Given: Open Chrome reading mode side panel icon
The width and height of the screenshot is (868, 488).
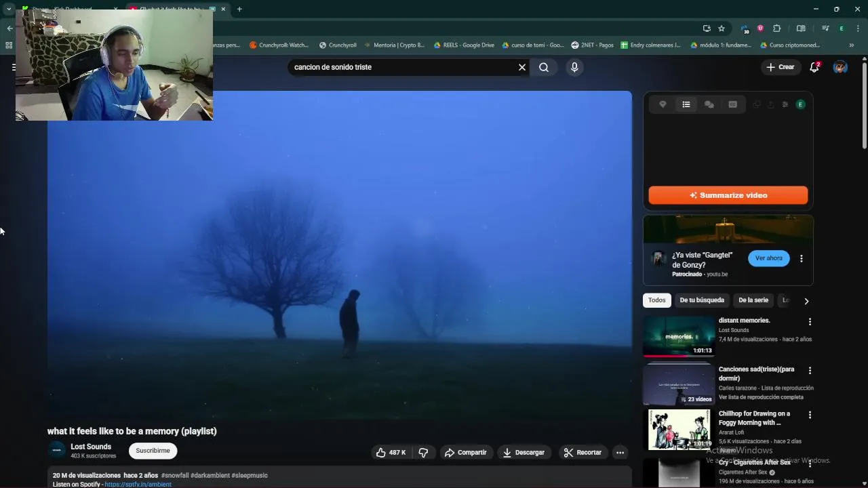Looking at the screenshot, I should tap(801, 28).
